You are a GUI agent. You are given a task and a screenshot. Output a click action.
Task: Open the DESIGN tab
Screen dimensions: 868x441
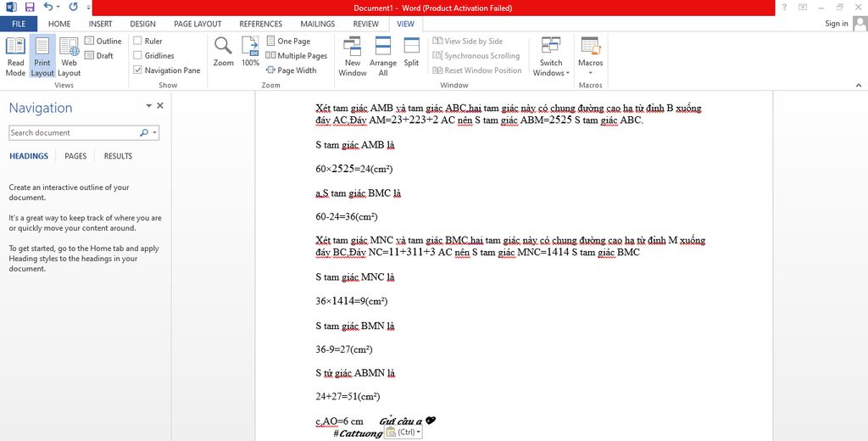click(142, 24)
